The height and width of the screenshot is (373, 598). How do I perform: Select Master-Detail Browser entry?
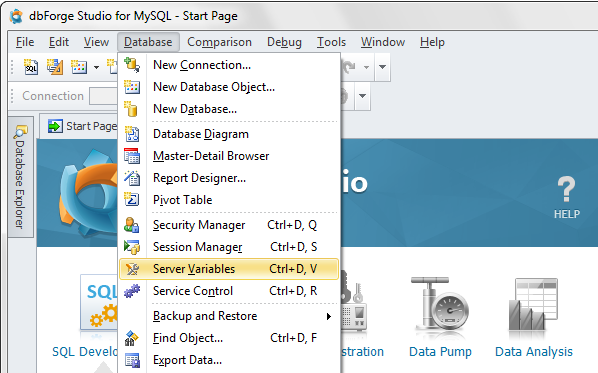pyautogui.click(x=229, y=156)
